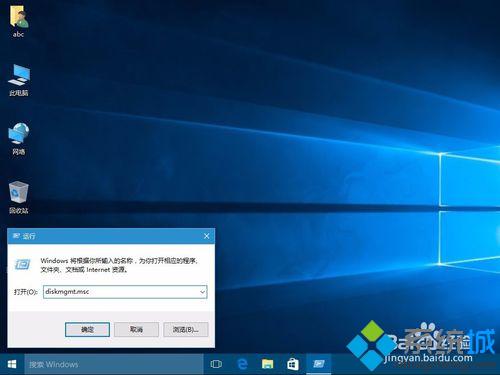This screenshot has width=500, height=375.
Task: Select the Recycle Bin desktop icon
Action: 19,197
